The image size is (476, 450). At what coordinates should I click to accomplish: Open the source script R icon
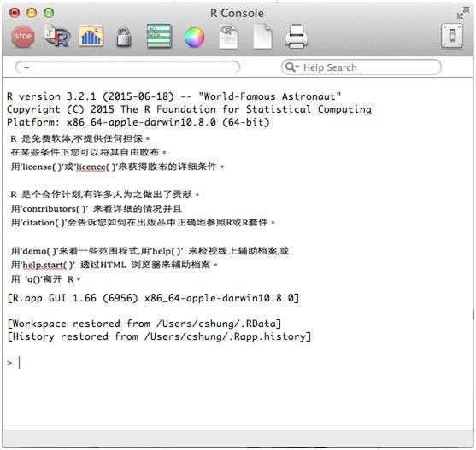click(57, 37)
